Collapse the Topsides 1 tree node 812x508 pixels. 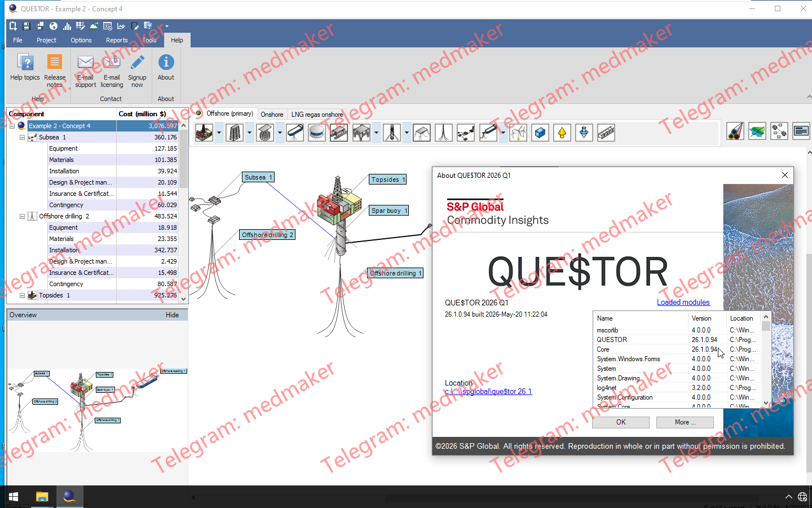[23, 295]
